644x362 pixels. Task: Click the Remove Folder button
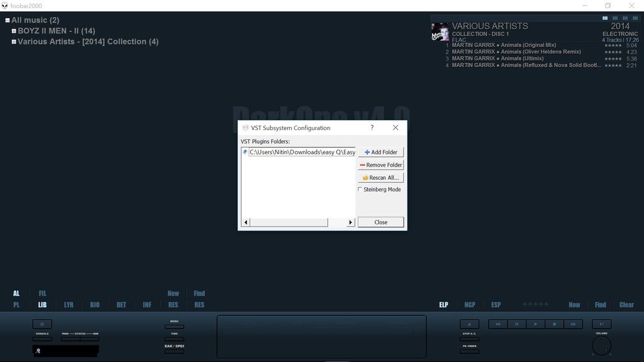tap(380, 165)
